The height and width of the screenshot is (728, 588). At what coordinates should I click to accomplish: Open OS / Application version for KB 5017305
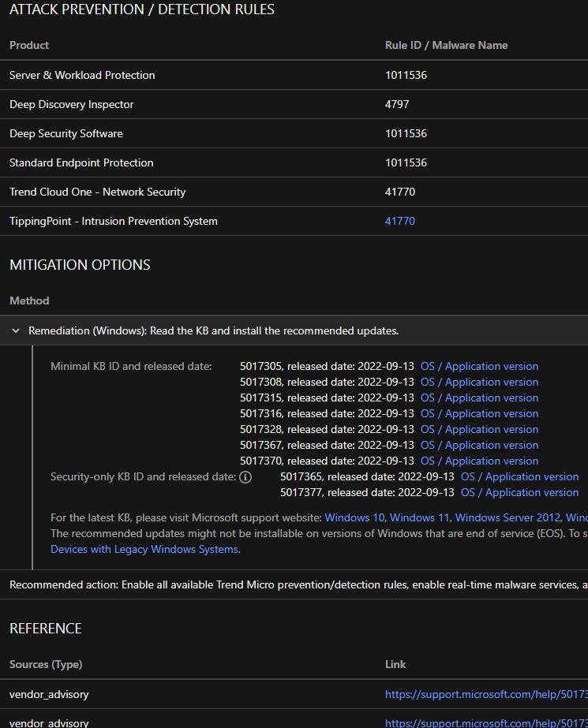coord(479,367)
